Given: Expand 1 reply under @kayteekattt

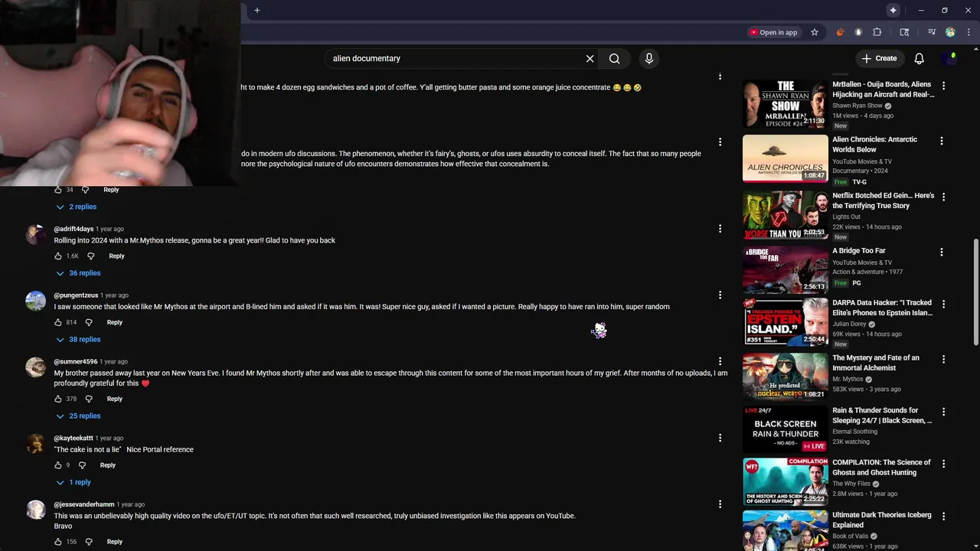Looking at the screenshot, I should [x=73, y=482].
